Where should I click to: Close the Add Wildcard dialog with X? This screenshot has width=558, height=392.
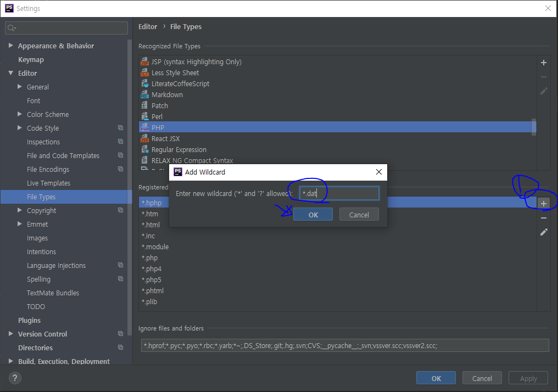(x=378, y=172)
